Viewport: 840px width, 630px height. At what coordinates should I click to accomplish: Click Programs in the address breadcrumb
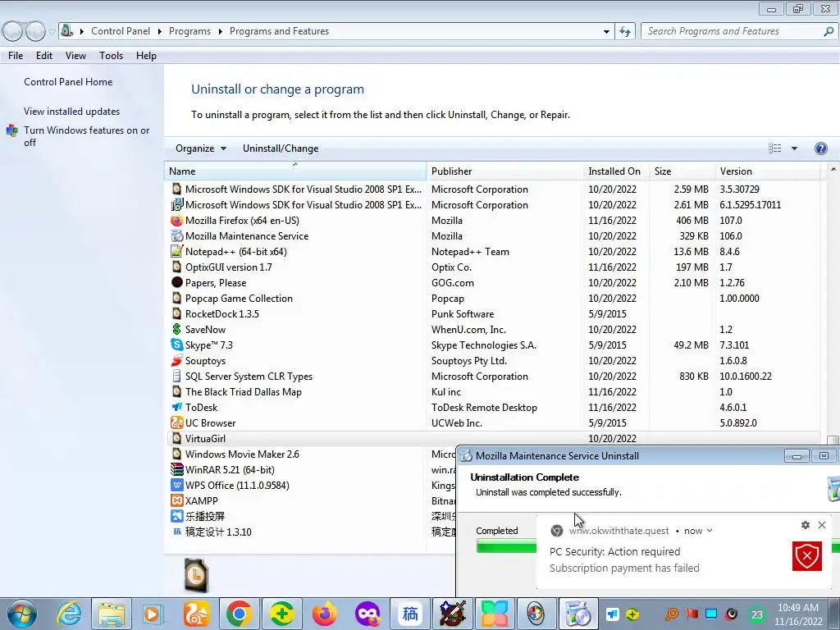tap(189, 31)
